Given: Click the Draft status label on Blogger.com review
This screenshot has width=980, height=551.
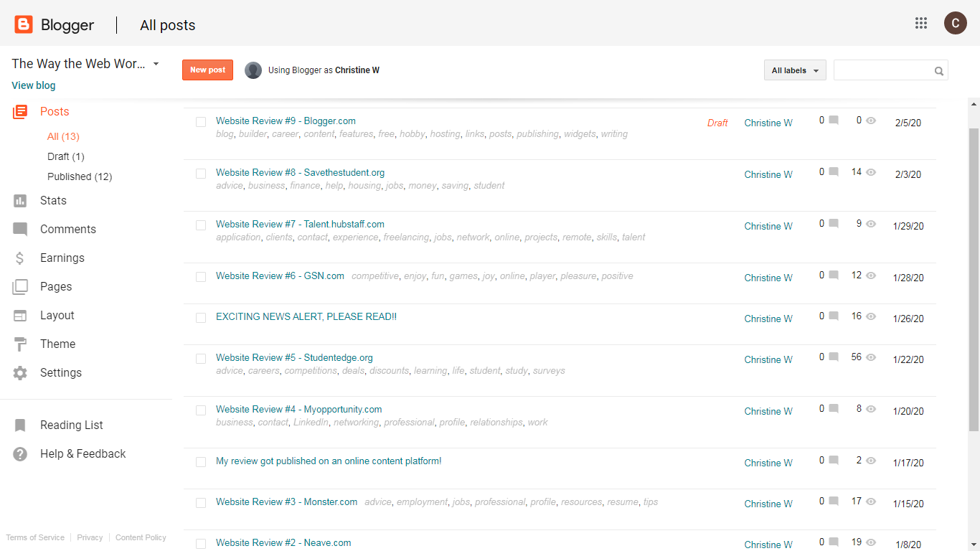Looking at the screenshot, I should click(717, 123).
